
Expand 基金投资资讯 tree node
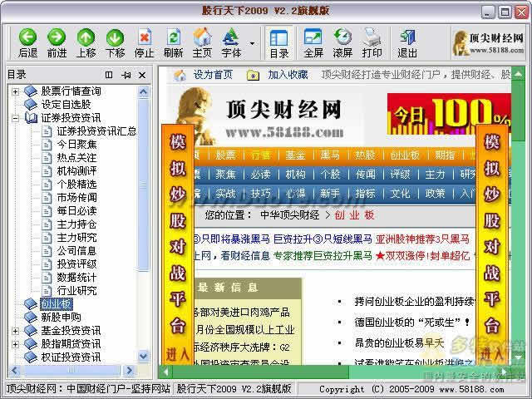15,331
